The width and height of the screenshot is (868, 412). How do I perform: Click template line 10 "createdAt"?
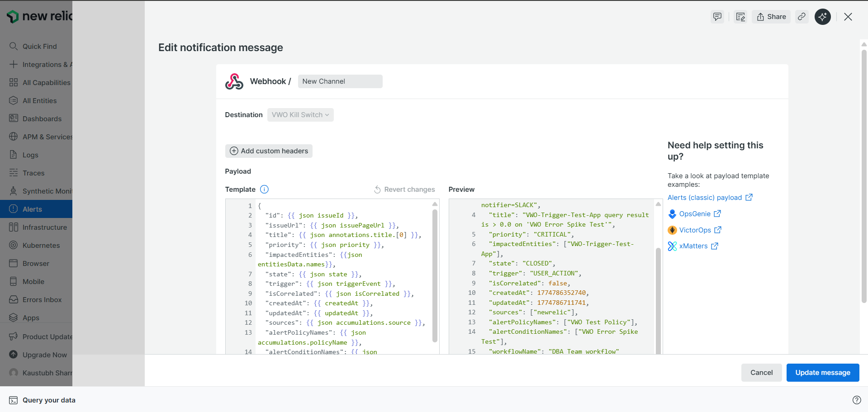[x=319, y=303]
